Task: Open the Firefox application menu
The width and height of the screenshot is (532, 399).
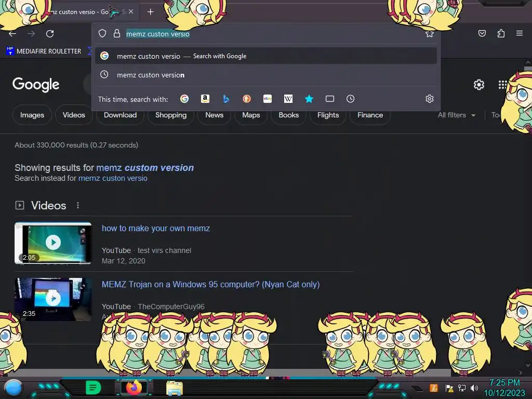Action: pos(520,33)
